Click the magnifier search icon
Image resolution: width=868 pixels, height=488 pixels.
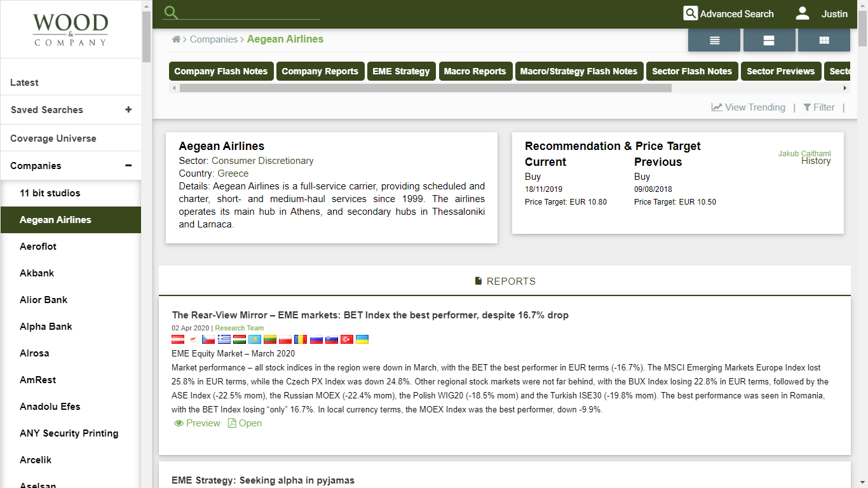[170, 13]
